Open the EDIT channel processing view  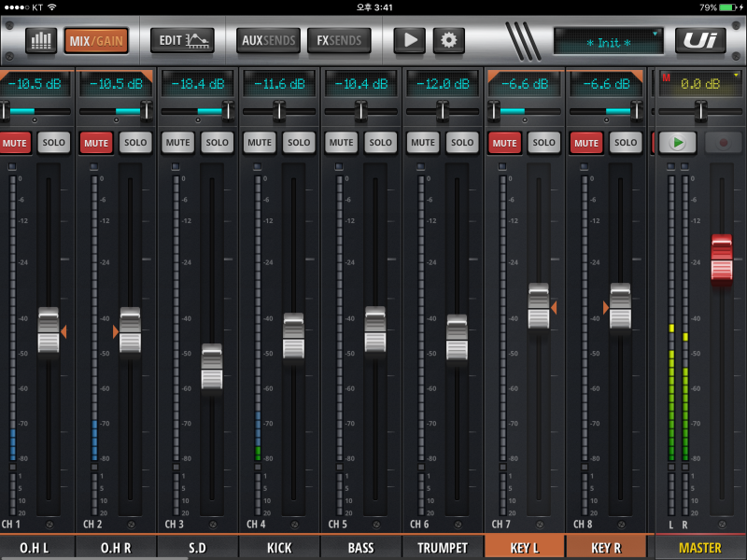[183, 40]
